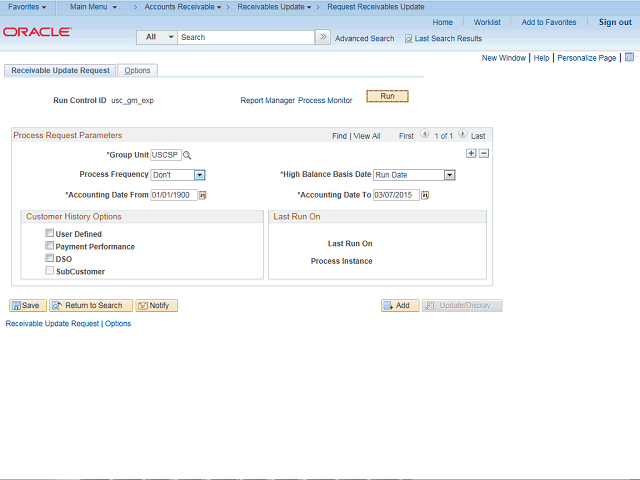Click the Add button

click(400, 305)
